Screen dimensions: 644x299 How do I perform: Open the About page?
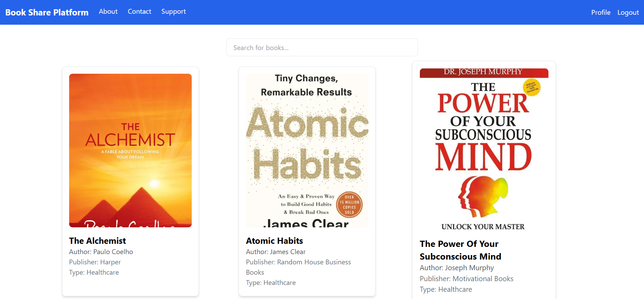click(108, 12)
